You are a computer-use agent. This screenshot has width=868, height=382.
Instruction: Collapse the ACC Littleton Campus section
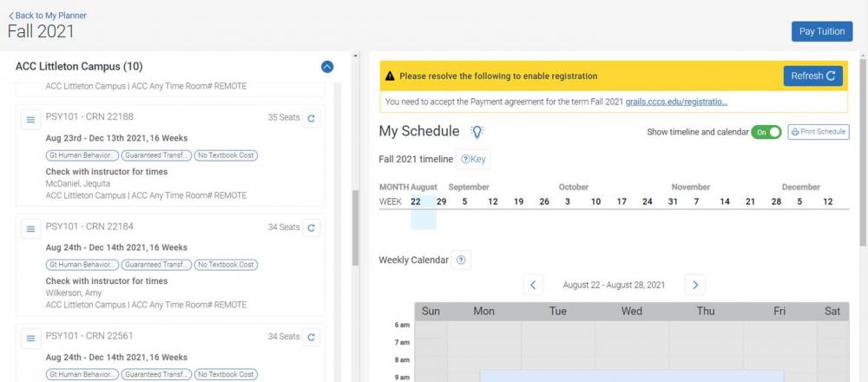click(327, 67)
